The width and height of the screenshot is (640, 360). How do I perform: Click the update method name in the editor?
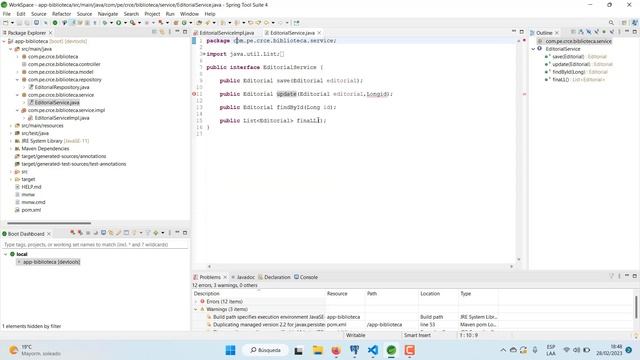tap(287, 94)
